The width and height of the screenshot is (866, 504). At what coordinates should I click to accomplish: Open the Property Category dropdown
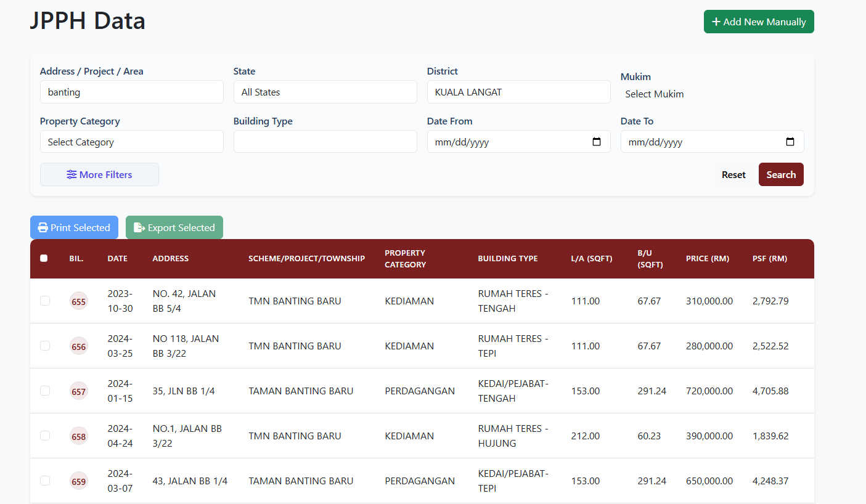click(131, 142)
